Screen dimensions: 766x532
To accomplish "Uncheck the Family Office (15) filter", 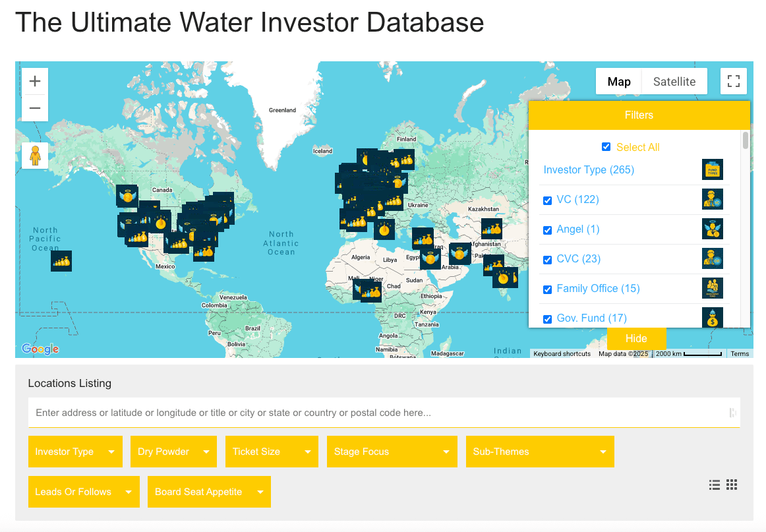I will click(548, 289).
